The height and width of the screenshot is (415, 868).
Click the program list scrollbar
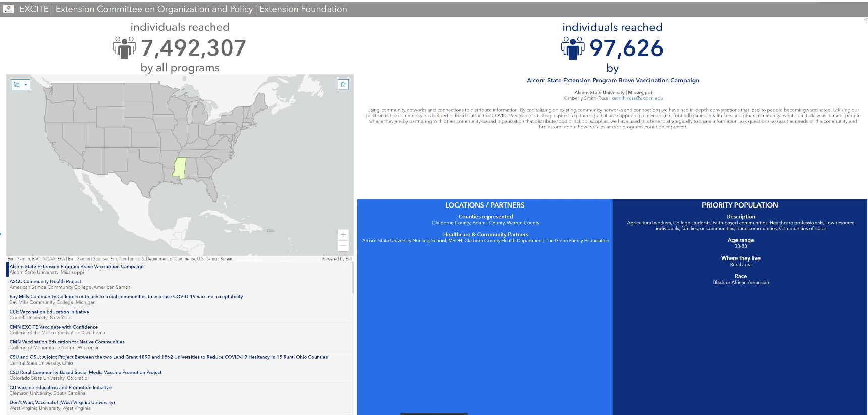tap(353, 277)
